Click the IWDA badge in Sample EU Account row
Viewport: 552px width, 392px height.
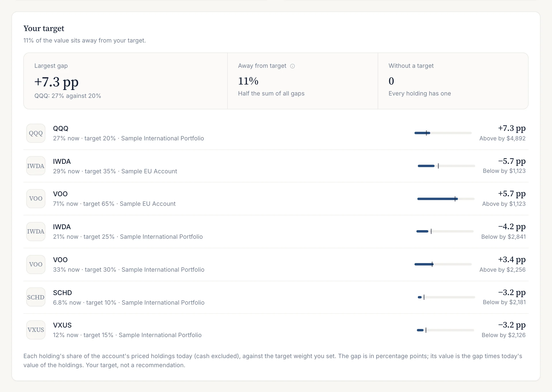coord(36,166)
